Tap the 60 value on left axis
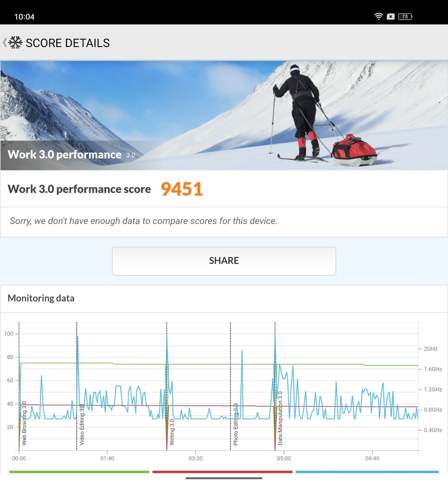 [10, 380]
